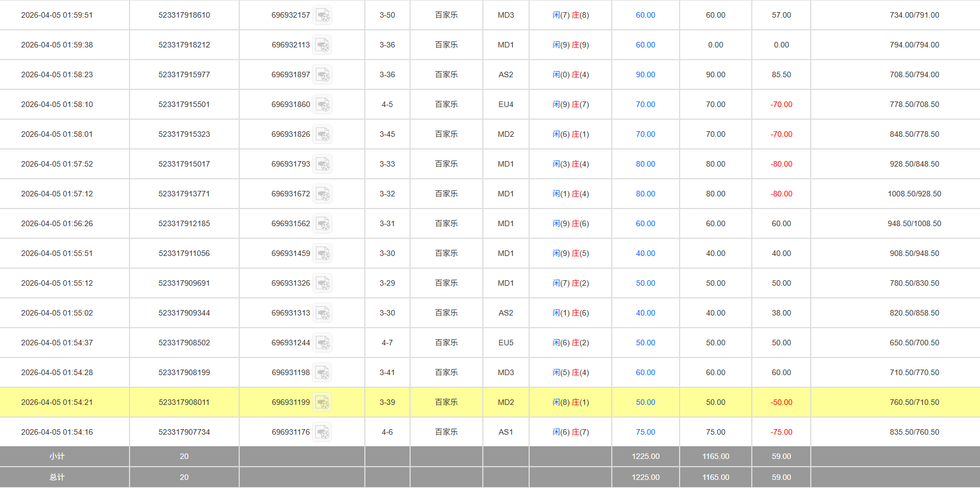Click the 闲(9) 庄(9) result for game 696932113
980x497 pixels.
(570, 45)
